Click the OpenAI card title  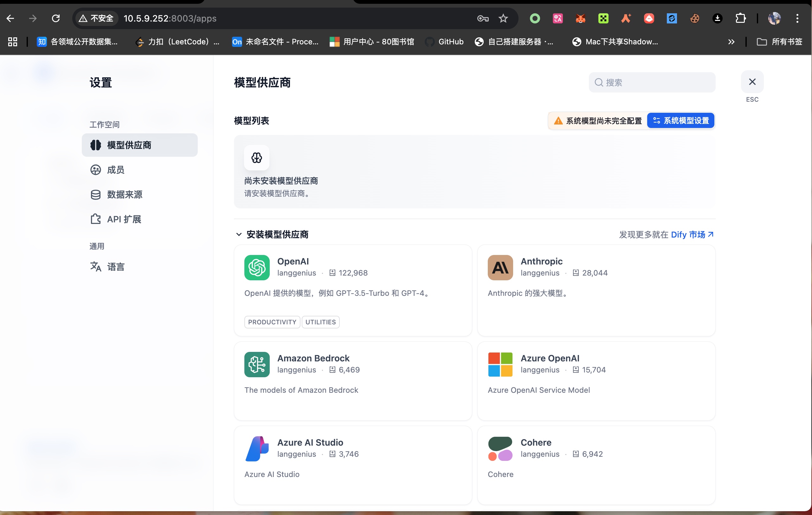coord(293,261)
